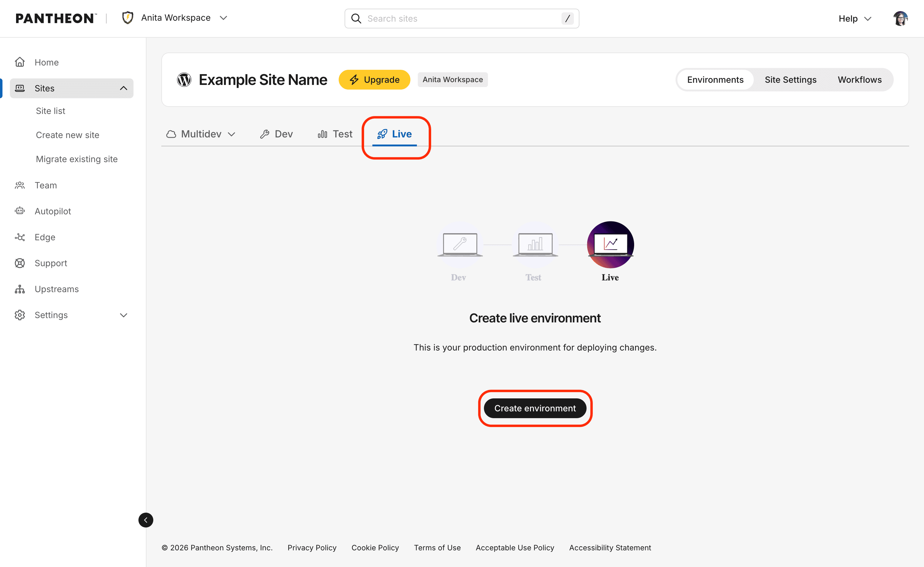The height and width of the screenshot is (567, 924).
Task: Switch to Site Settings tab
Action: [x=790, y=79]
